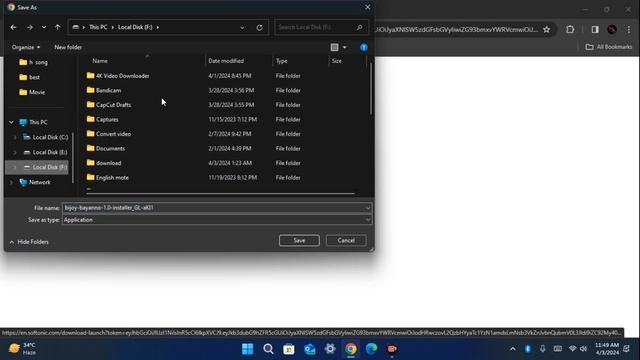Select Local Disk (E:) in navigation pane

pyautogui.click(x=45, y=152)
